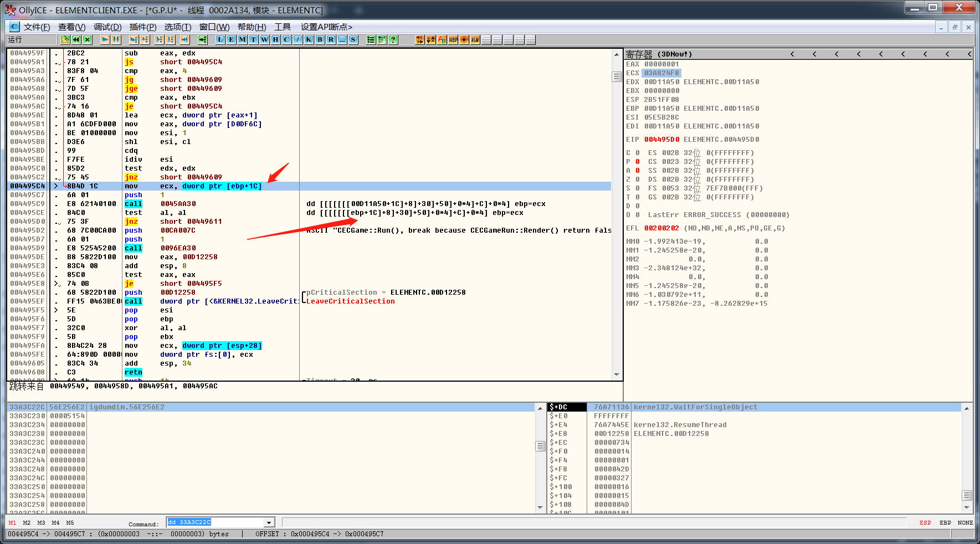
Task: Open the Memory map window (M button)
Action: (242, 39)
